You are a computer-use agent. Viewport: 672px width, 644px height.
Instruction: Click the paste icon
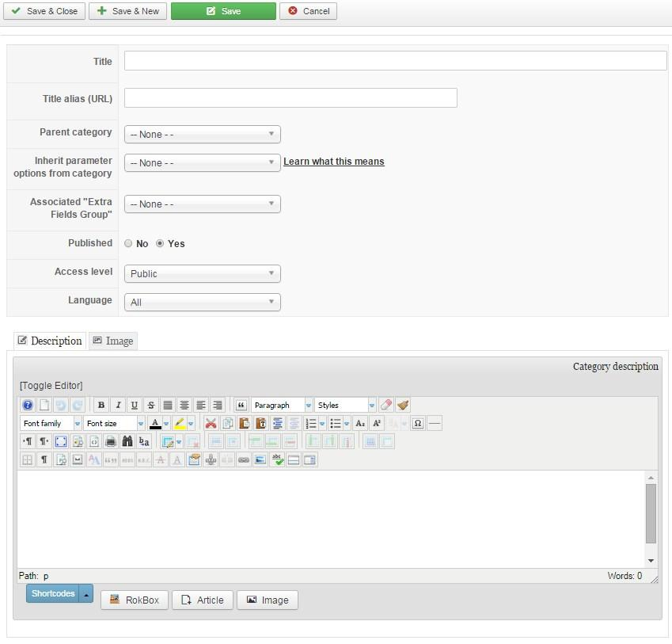pos(245,424)
